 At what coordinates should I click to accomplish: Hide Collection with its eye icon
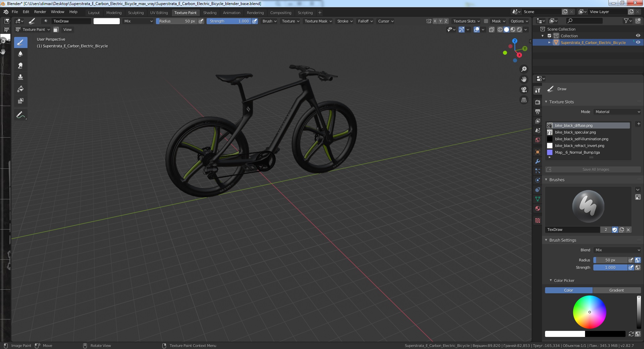[638, 36]
